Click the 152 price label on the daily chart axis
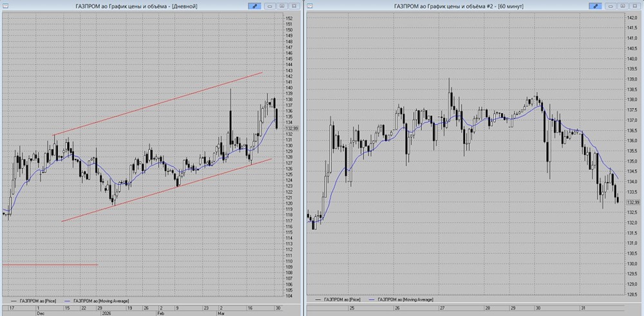The width and height of the screenshot is (644, 316). click(x=290, y=19)
